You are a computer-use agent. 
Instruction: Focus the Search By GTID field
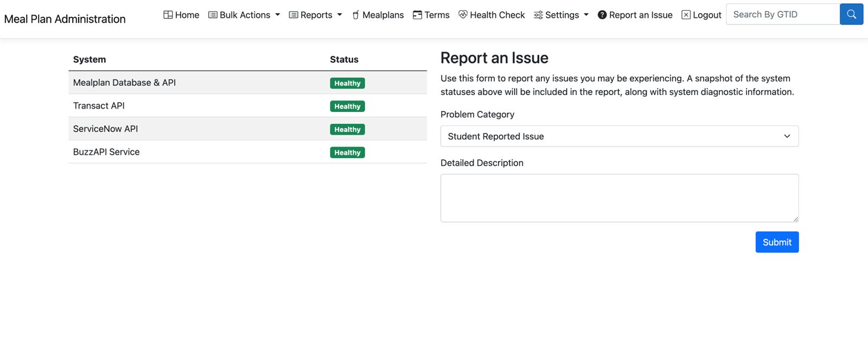(x=783, y=14)
